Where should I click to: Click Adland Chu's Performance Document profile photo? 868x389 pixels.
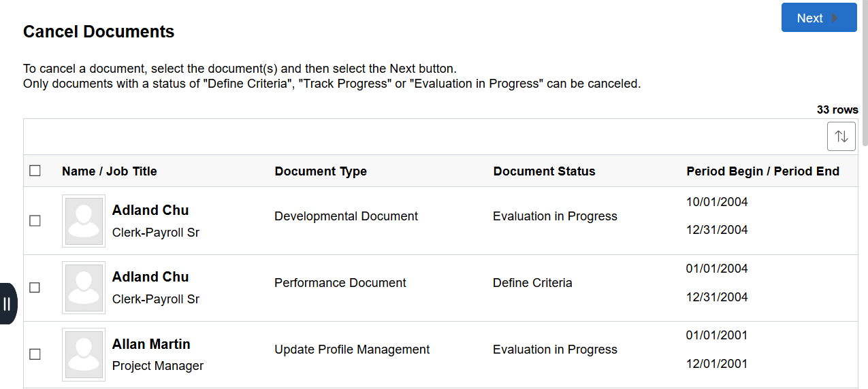point(84,288)
